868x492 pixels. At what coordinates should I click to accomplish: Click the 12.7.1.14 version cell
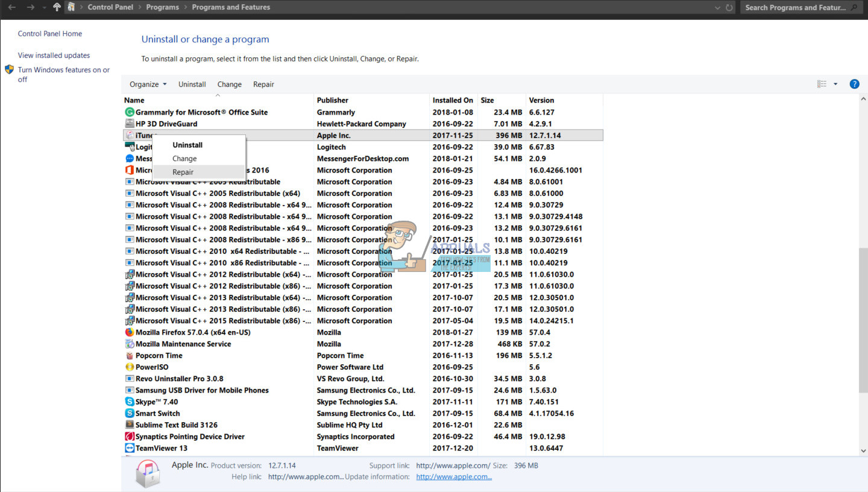point(545,136)
